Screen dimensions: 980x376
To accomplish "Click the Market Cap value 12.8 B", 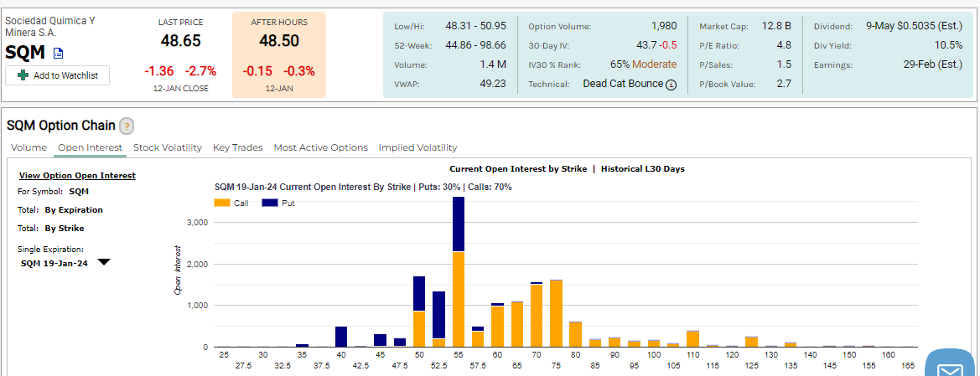I will [x=776, y=26].
